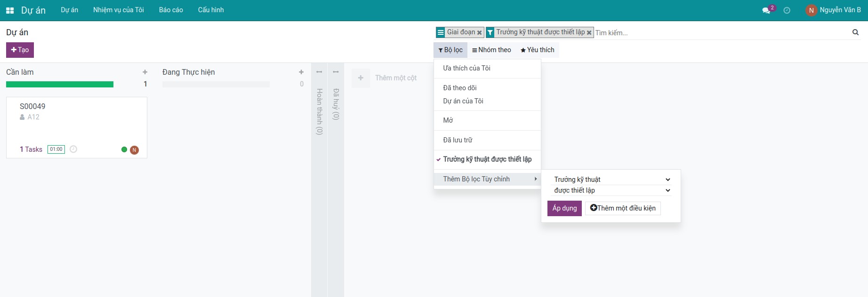The height and width of the screenshot is (297, 868).
Task: Add a task in Đang Thực hiện column
Action: point(301,72)
